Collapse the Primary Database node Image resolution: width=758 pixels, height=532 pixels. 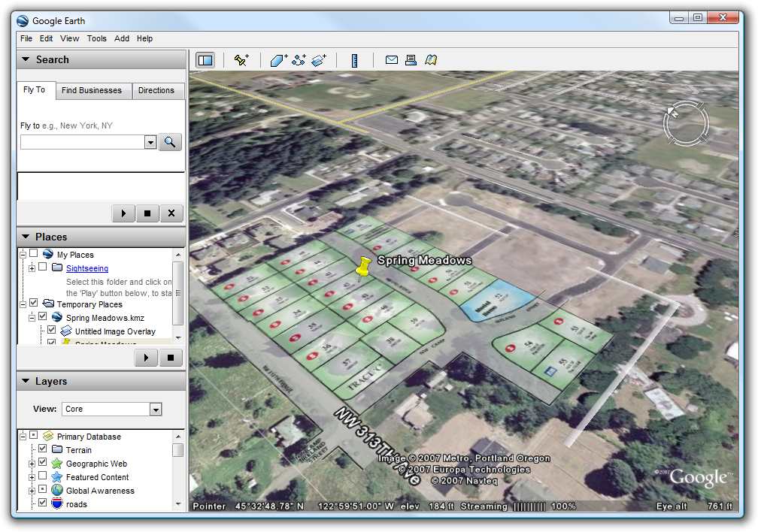[23, 437]
